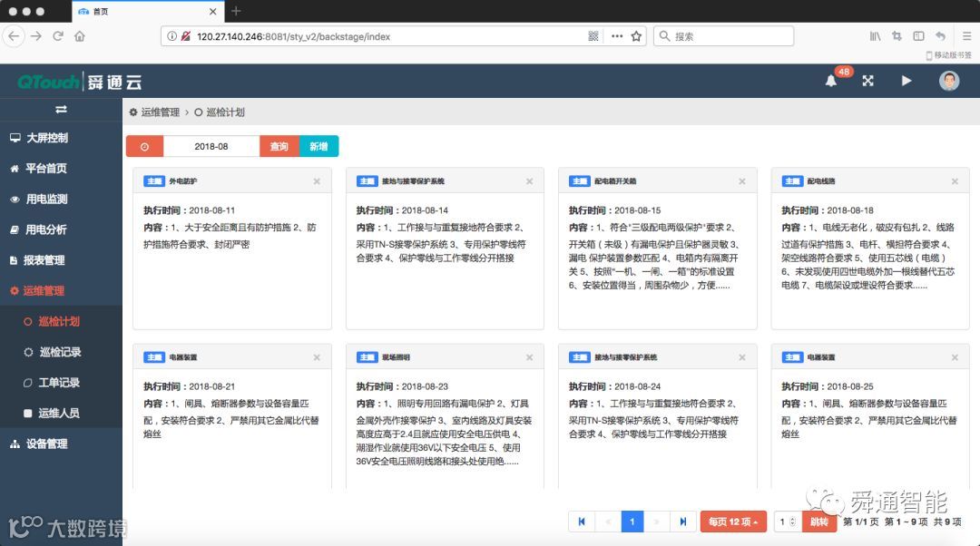This screenshot has height=546, width=980.
Task: Go to browser home page icon
Action: (79, 36)
